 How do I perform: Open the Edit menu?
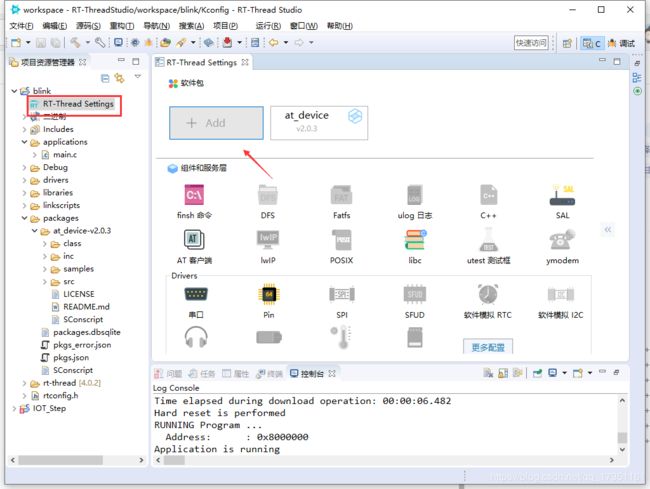(55, 26)
